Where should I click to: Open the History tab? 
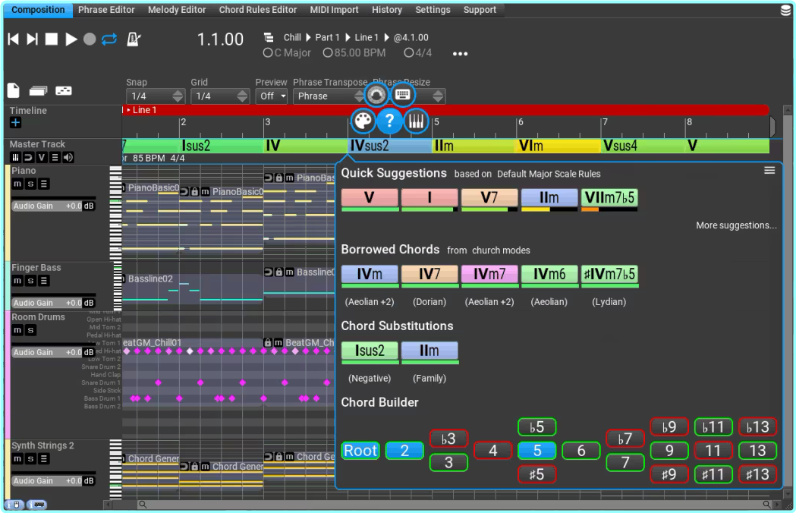(386, 10)
